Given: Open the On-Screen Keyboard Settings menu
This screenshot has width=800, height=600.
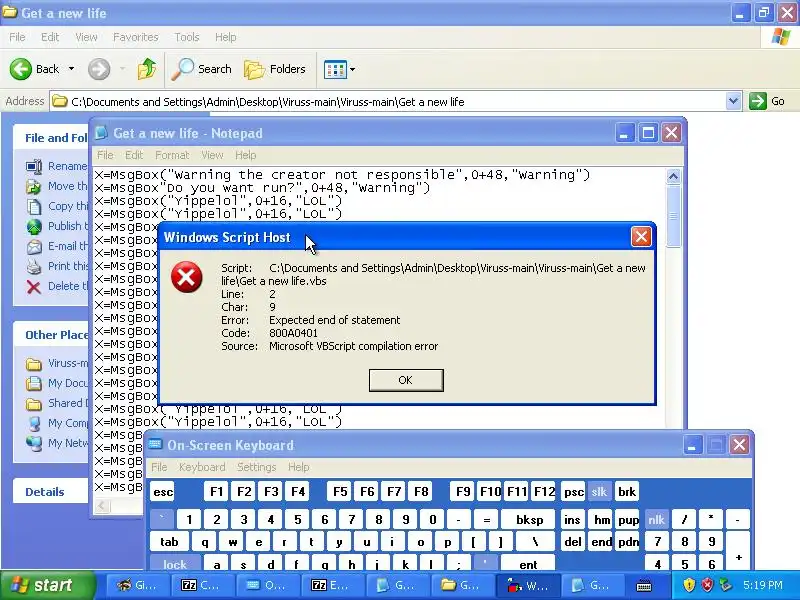Looking at the screenshot, I should 257,467.
